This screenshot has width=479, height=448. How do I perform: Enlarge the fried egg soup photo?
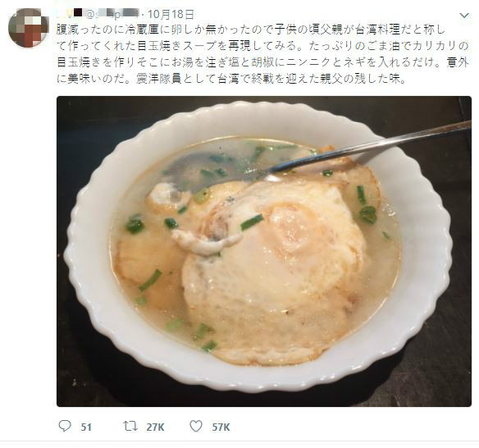(x=264, y=251)
